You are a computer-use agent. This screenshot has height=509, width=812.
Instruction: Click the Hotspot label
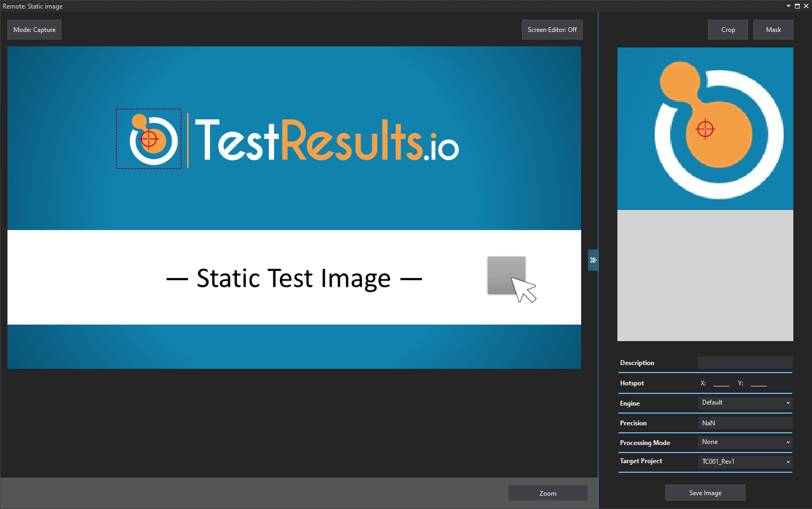tap(632, 383)
